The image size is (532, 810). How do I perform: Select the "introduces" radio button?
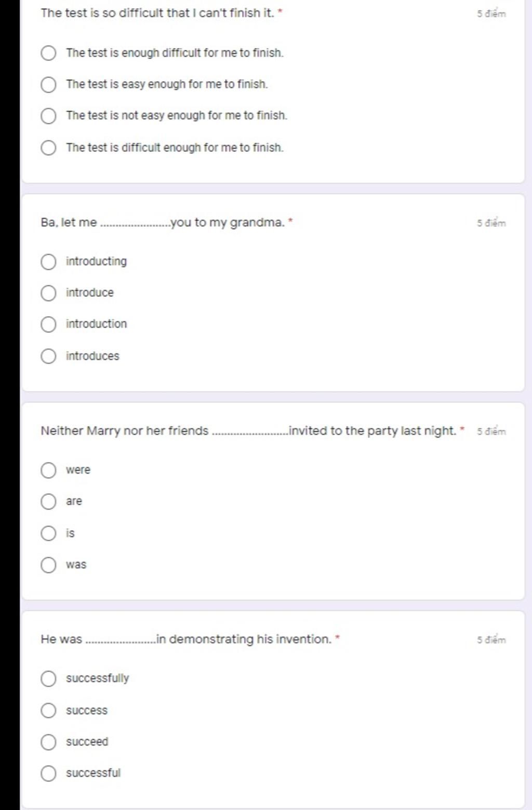pyautogui.click(x=48, y=356)
